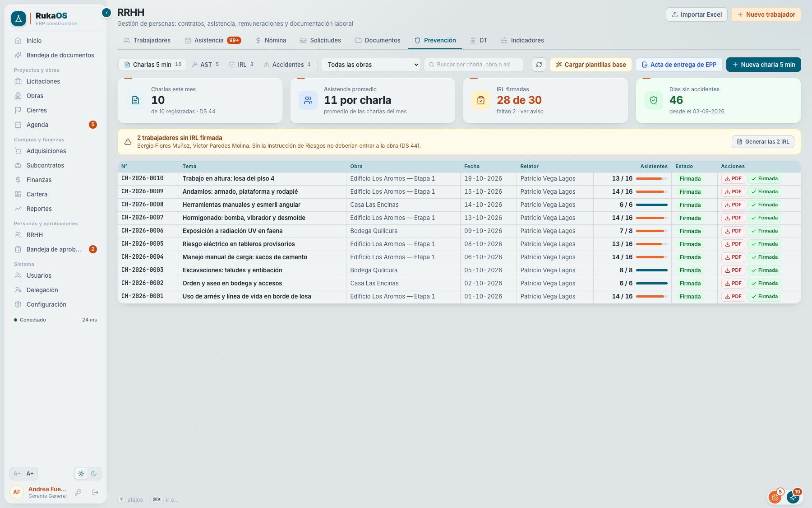Image resolution: width=812 pixels, height=508 pixels.
Task: Click Generar las 2 IRL button
Action: [x=763, y=142]
